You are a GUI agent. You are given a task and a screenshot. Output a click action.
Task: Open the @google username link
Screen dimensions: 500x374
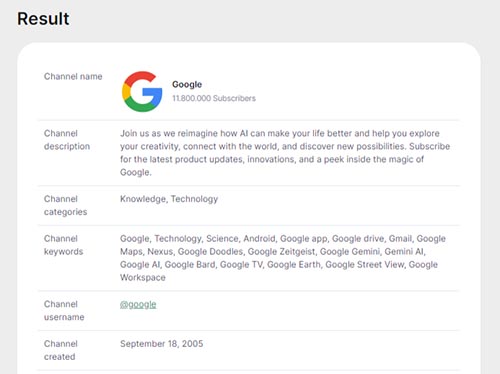pyautogui.click(x=138, y=304)
